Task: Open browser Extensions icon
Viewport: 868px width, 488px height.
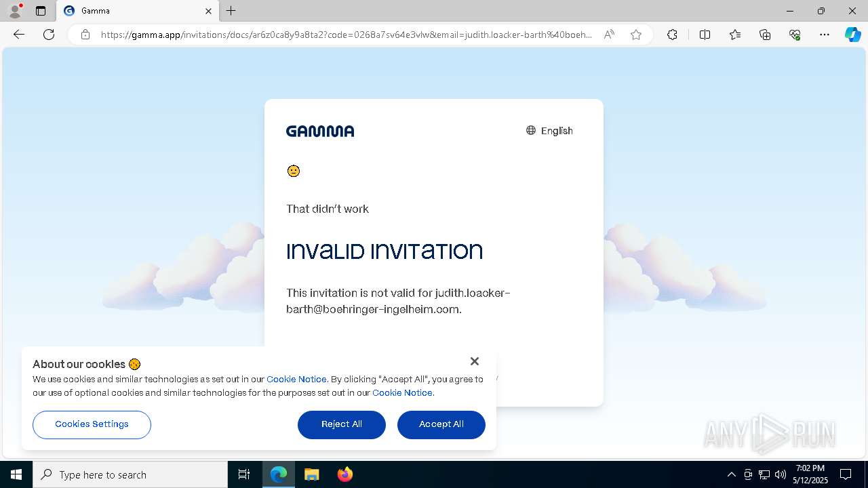Action: click(672, 35)
